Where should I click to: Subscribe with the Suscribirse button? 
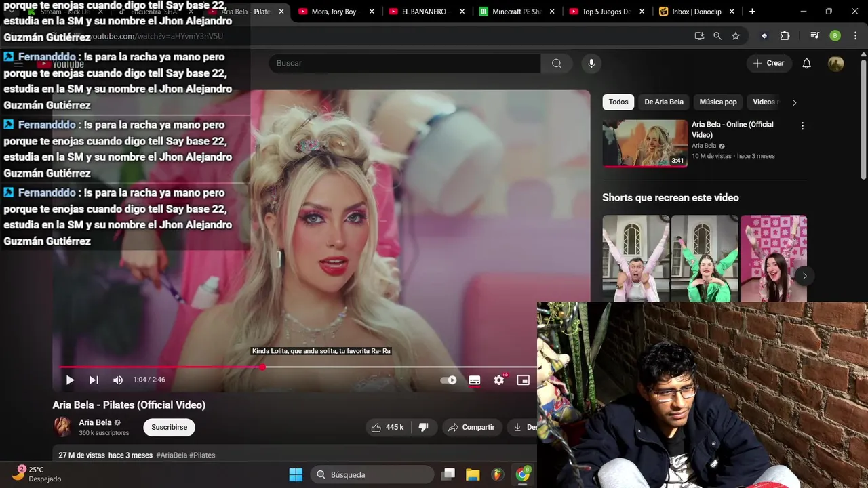tap(169, 427)
